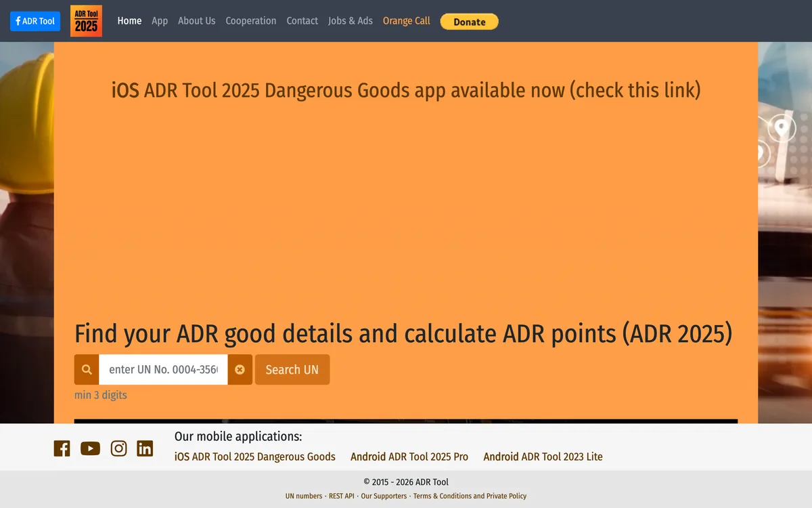
Task: Open the Contact page
Action: tap(302, 21)
